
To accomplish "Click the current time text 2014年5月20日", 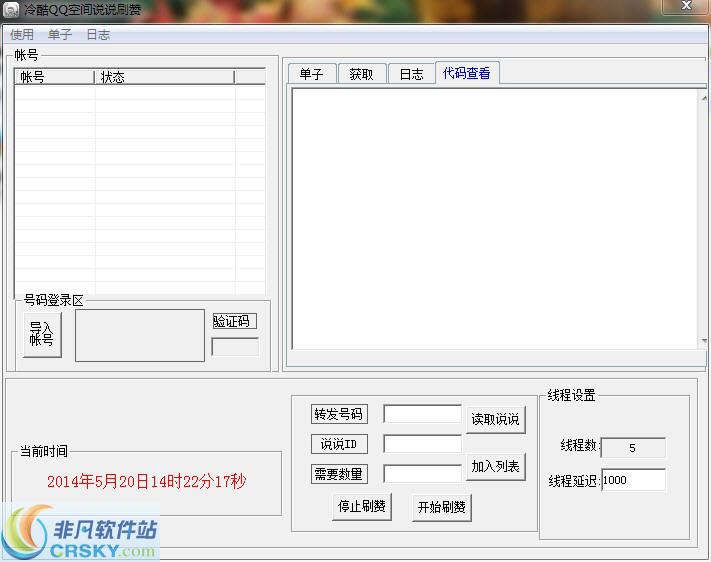I will tap(146, 481).
